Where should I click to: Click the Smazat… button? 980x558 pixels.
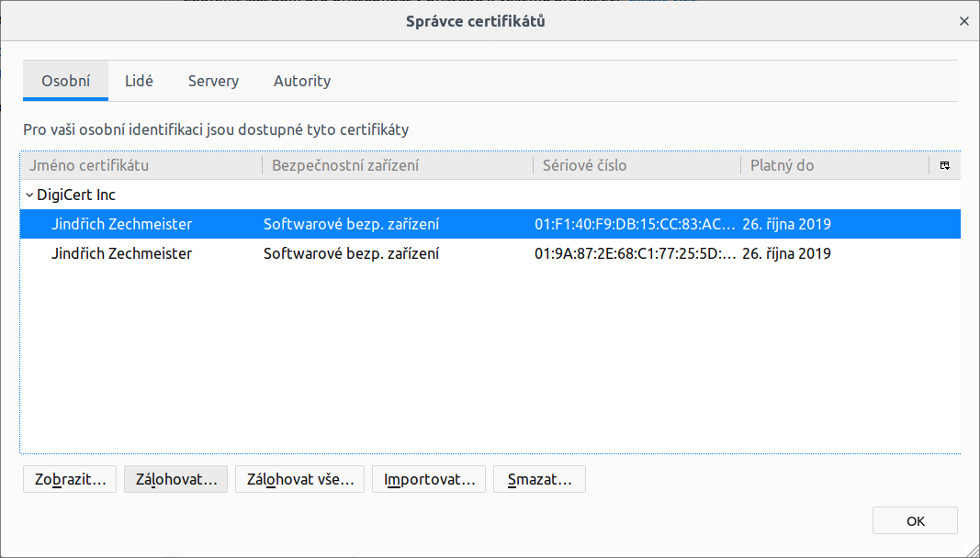point(539,479)
